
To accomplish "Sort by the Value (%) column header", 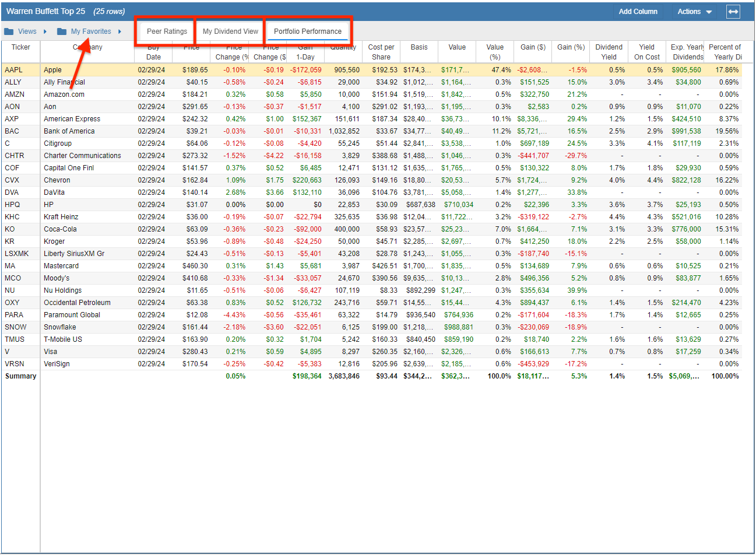I will (495, 52).
